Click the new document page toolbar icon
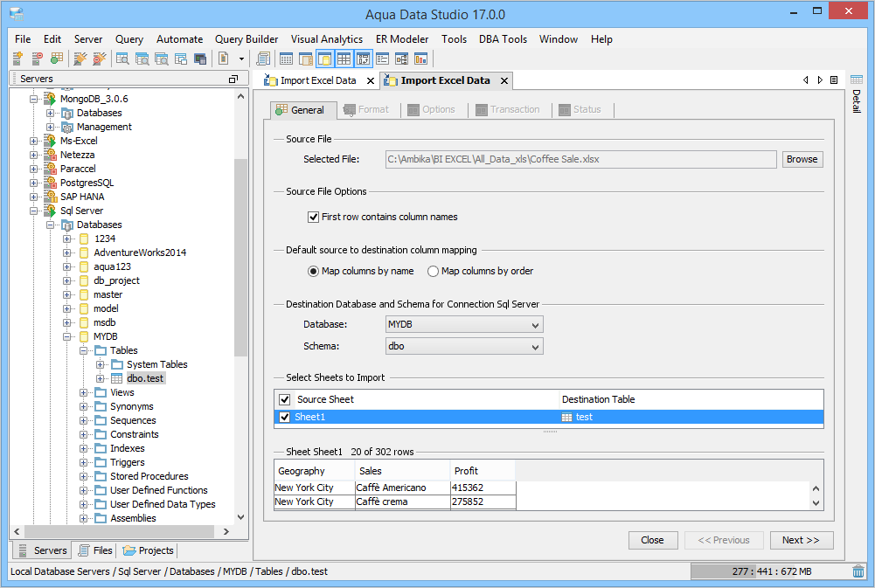Viewport: 875px width, 588px height. point(223,58)
